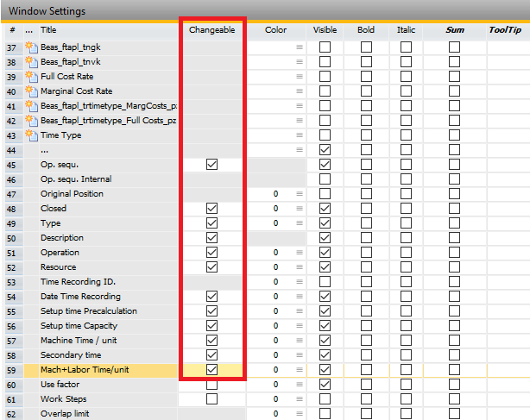
Task: Click the Color value for Mach+Labor Time/unit
Action: click(275, 370)
